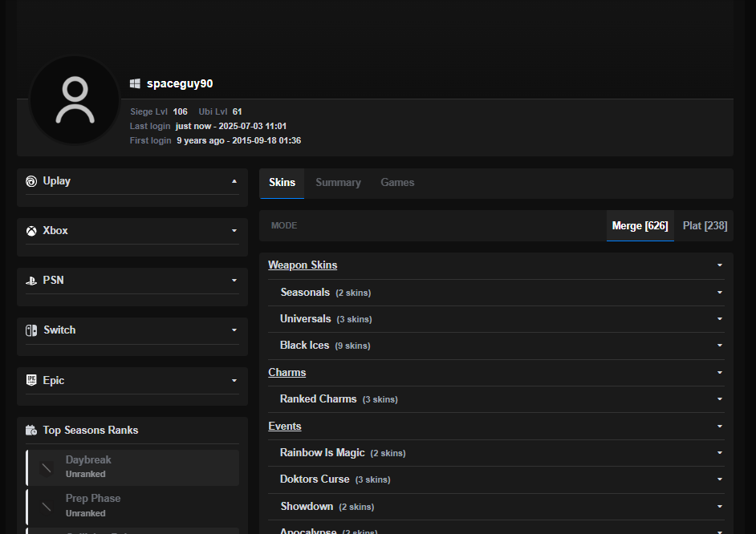Viewport: 756px width, 534px height.
Task: Click the profile avatar placeholder icon
Action: tap(75, 99)
